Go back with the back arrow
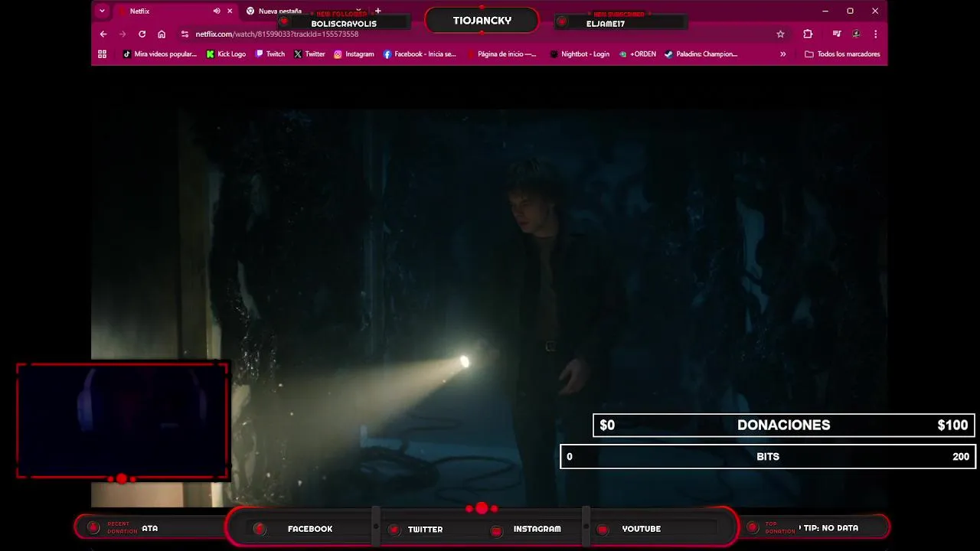Image resolution: width=980 pixels, height=551 pixels. [x=103, y=34]
